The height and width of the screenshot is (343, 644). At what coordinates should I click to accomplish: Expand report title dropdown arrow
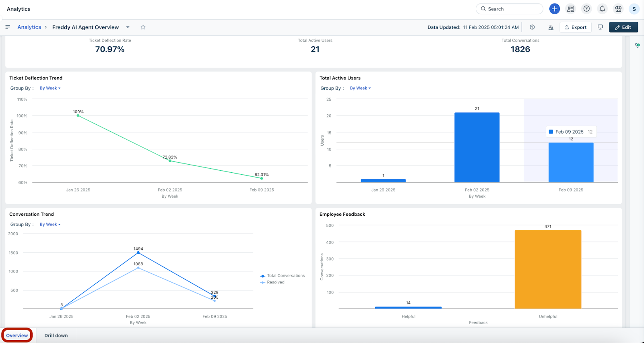[128, 27]
